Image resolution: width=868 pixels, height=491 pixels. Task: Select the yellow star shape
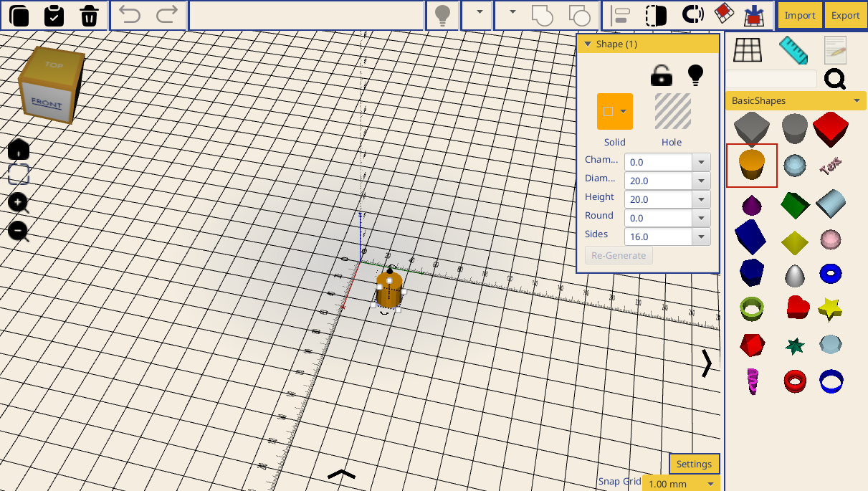(830, 309)
